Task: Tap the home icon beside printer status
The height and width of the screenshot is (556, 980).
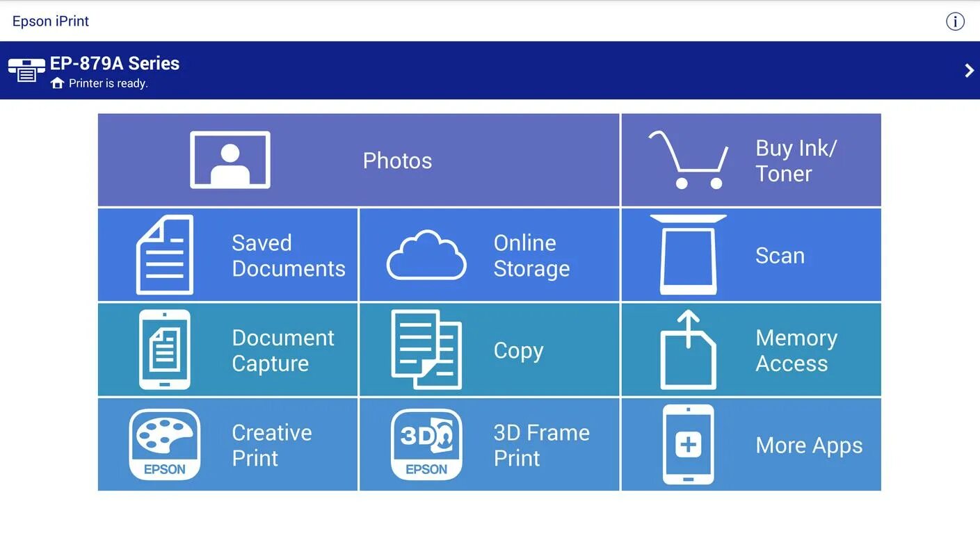Action: (57, 83)
